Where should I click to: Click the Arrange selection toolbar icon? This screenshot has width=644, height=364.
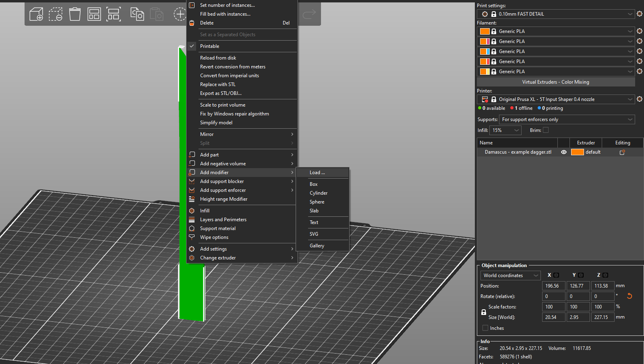[114, 14]
